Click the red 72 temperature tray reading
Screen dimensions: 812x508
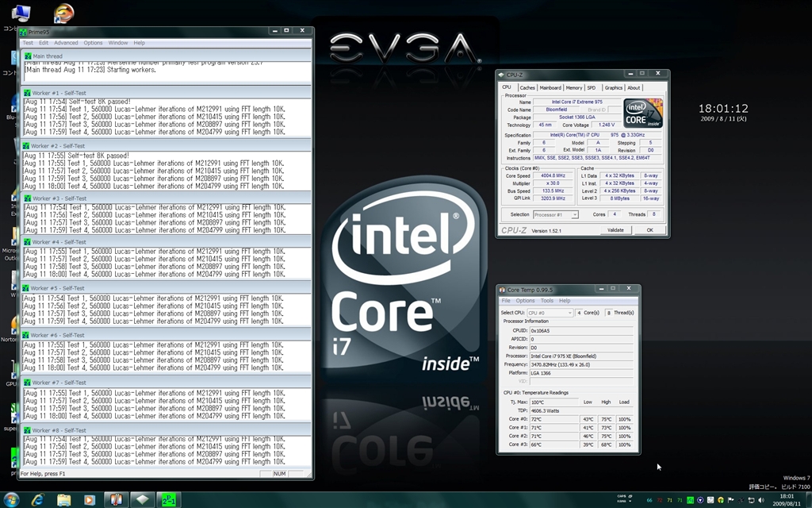pyautogui.click(x=659, y=500)
